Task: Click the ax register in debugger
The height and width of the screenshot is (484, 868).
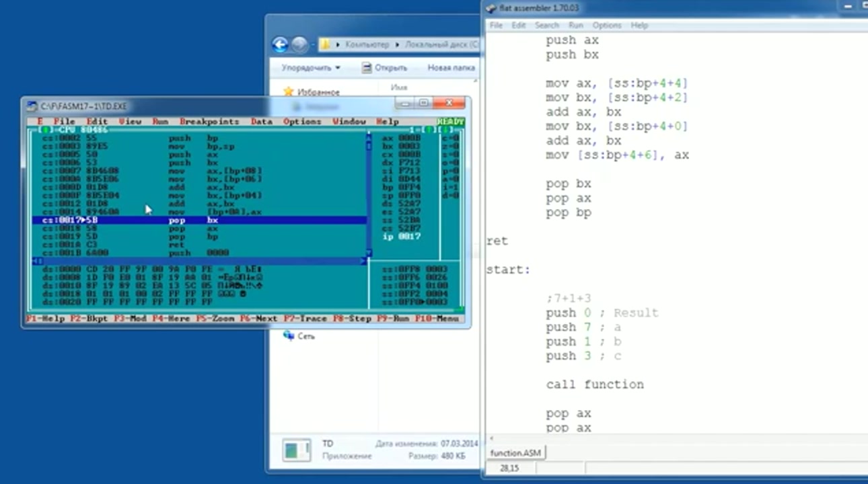Action: click(402, 138)
